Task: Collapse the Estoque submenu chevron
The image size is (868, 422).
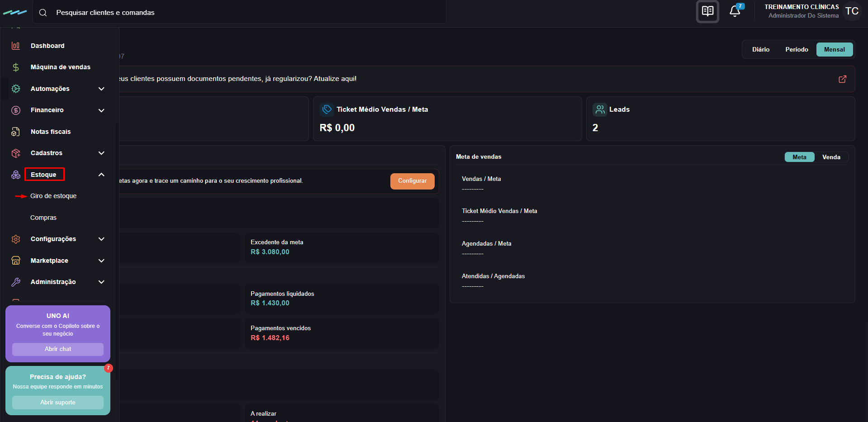Action: (x=101, y=175)
